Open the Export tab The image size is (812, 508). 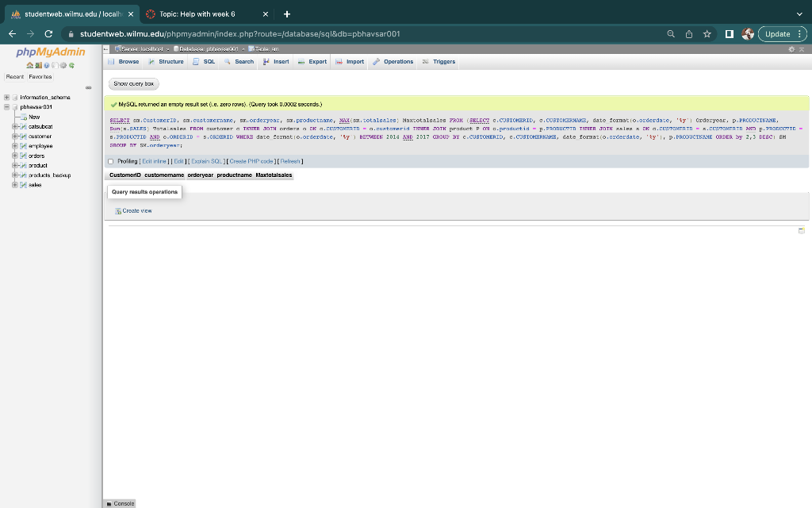312,62
